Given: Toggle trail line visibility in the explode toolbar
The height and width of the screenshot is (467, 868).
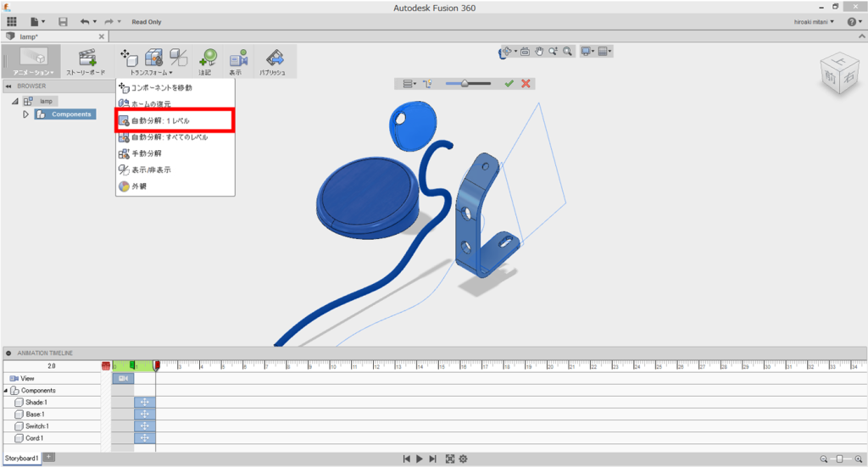Looking at the screenshot, I should click(427, 84).
